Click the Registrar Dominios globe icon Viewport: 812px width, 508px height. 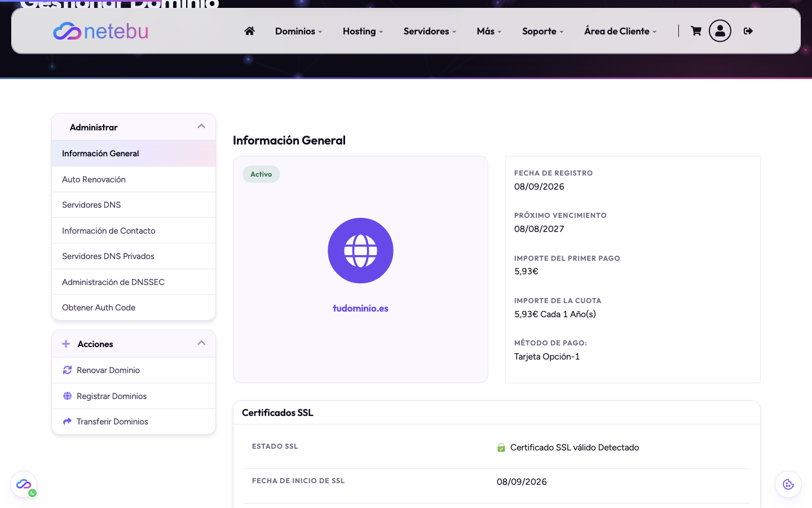click(67, 396)
